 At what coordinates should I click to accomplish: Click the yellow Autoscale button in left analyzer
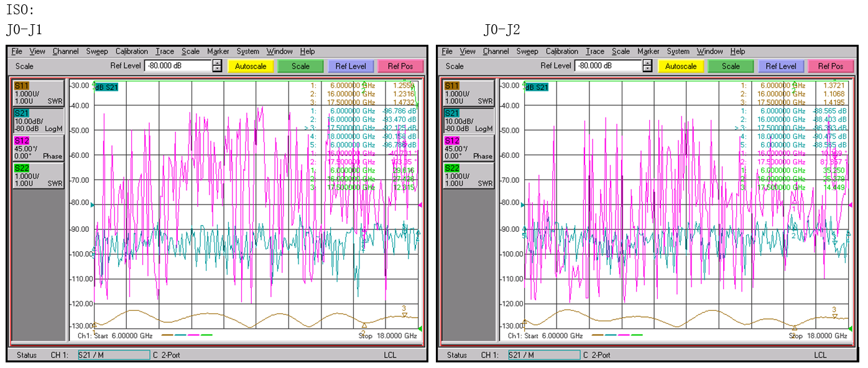pos(251,66)
